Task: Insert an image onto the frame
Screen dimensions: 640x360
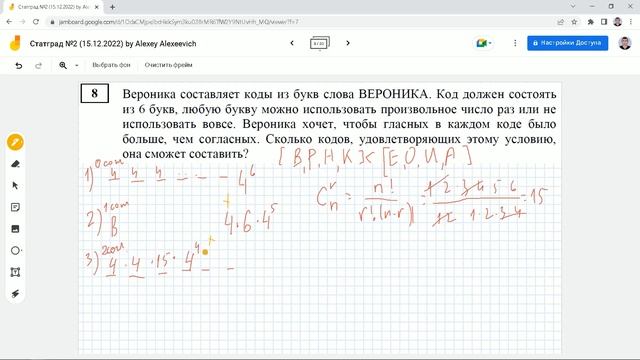Action: tap(15, 229)
